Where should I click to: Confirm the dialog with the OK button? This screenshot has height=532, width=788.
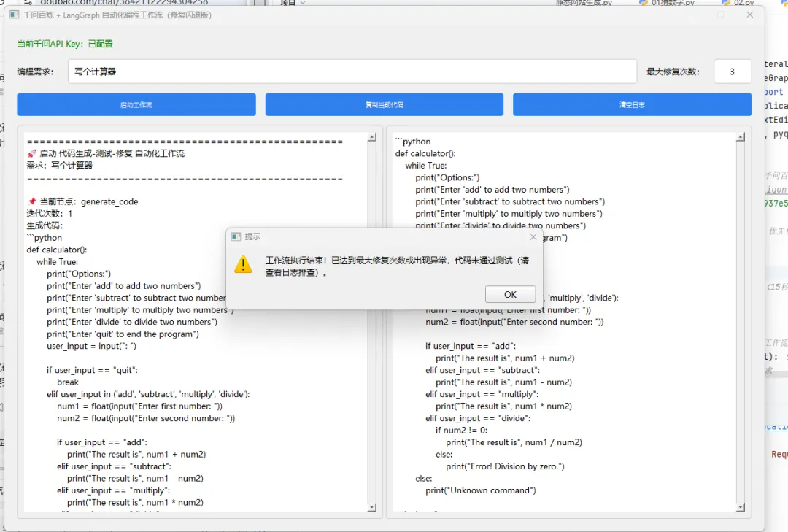510,295
